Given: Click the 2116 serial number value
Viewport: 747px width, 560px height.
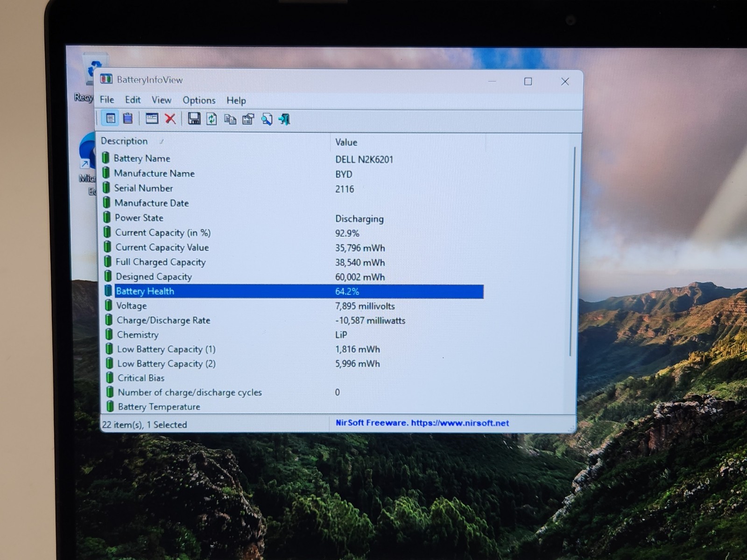Looking at the screenshot, I should tap(345, 189).
